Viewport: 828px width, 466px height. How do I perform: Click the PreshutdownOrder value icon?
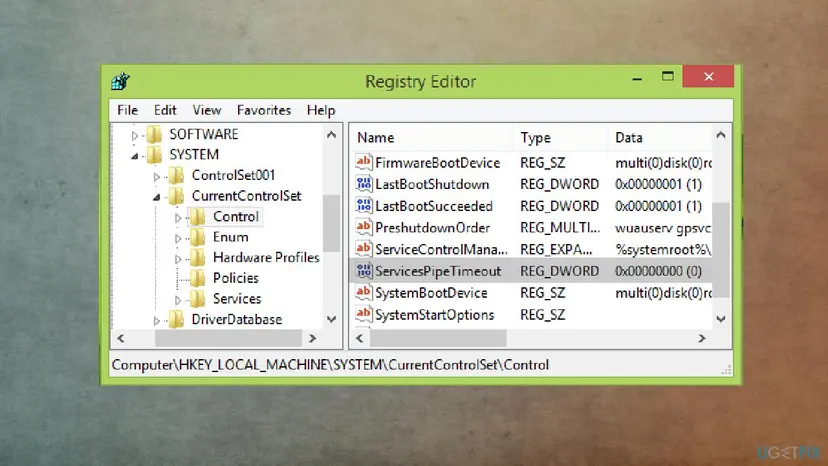click(363, 227)
